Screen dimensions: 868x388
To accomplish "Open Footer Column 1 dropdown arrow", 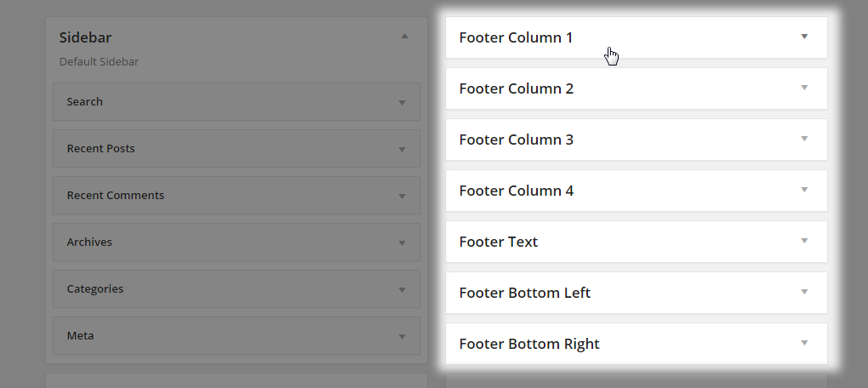I will tap(804, 37).
